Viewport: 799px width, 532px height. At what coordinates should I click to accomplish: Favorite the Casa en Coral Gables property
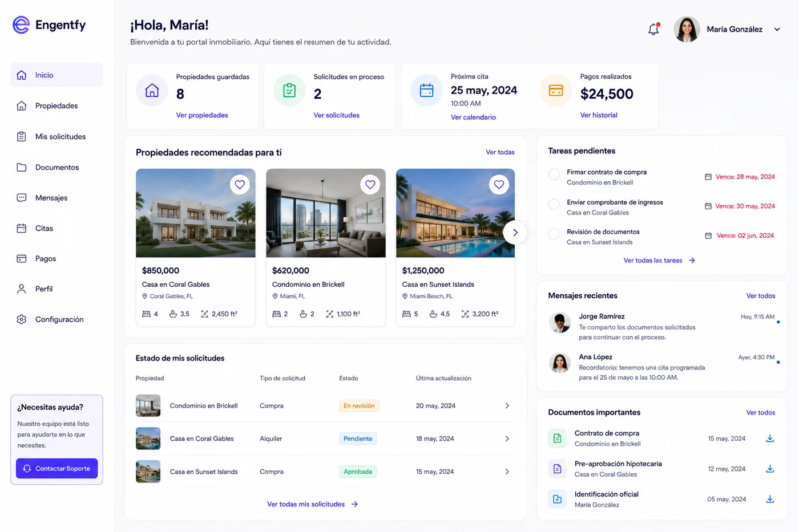point(240,184)
